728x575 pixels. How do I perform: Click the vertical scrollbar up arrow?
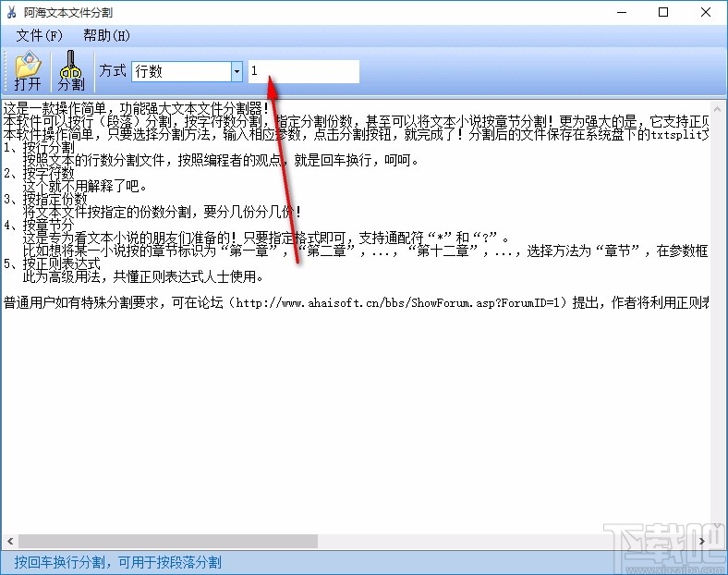pyautogui.click(x=717, y=110)
